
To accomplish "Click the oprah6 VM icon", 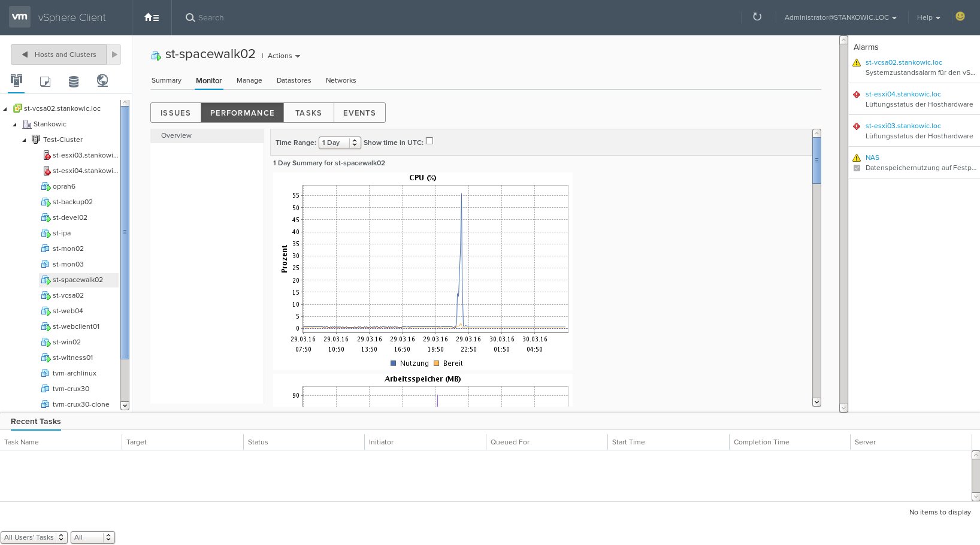I will (46, 186).
